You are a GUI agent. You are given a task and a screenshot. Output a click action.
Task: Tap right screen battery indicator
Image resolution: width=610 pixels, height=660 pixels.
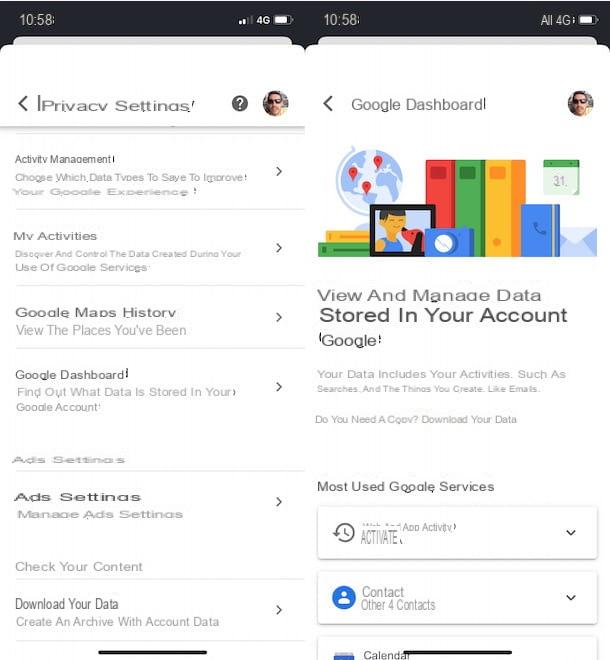(588, 20)
